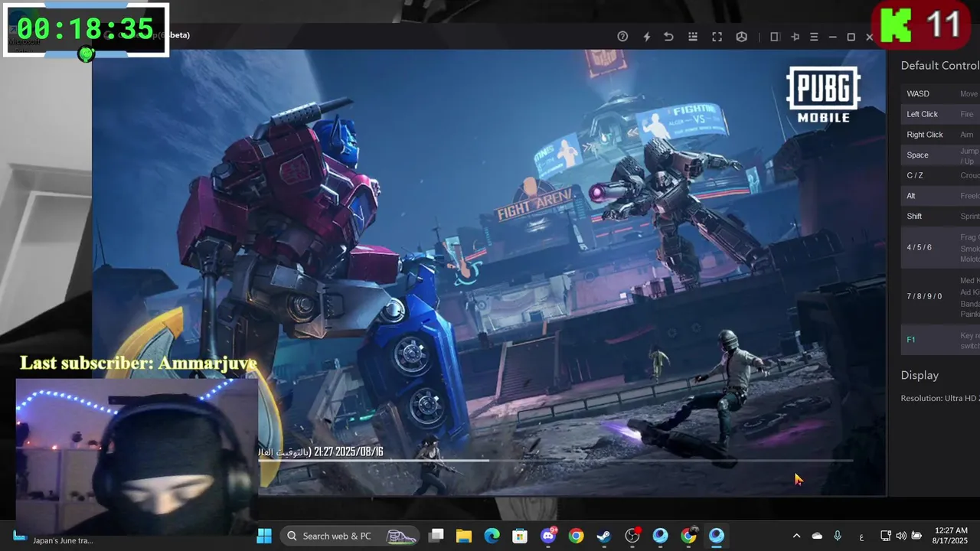Switch input language indicator
Viewport: 980px width, 551px height.
pos(861,536)
